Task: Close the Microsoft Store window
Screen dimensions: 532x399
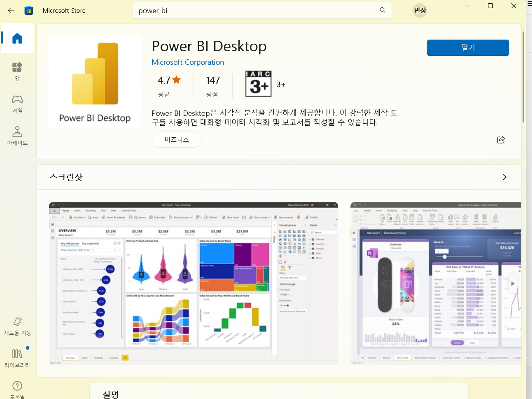Action: (x=514, y=6)
